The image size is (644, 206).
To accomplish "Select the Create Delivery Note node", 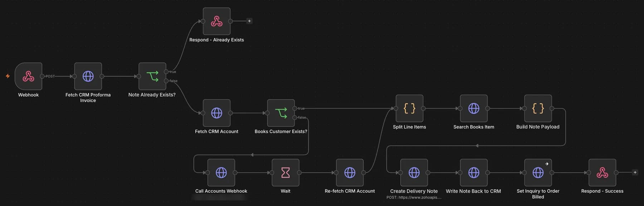I will pos(414,173).
